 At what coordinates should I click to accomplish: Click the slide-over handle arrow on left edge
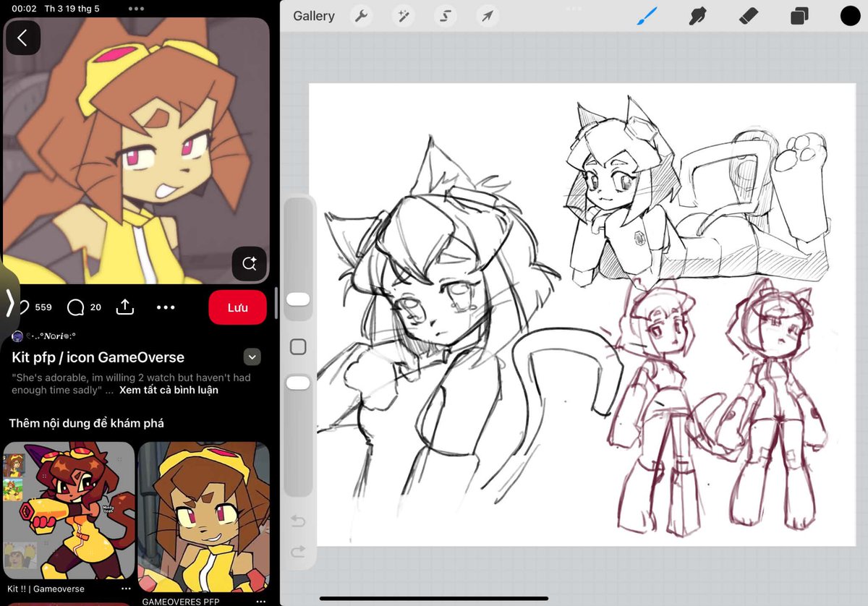[9, 303]
